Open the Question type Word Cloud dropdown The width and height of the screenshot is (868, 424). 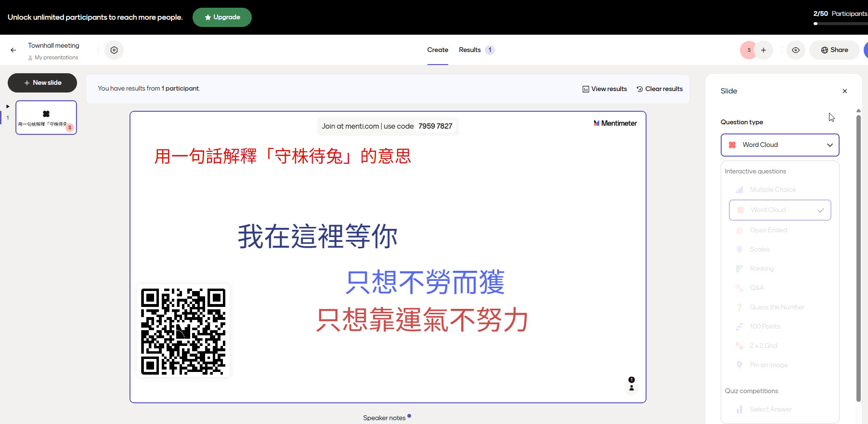780,145
